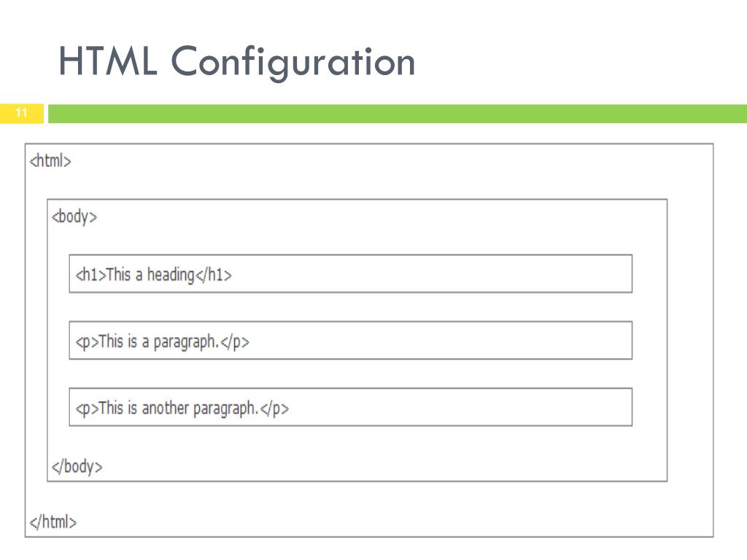
Task: Click the HTML Configuration slide title
Action: tap(237, 62)
